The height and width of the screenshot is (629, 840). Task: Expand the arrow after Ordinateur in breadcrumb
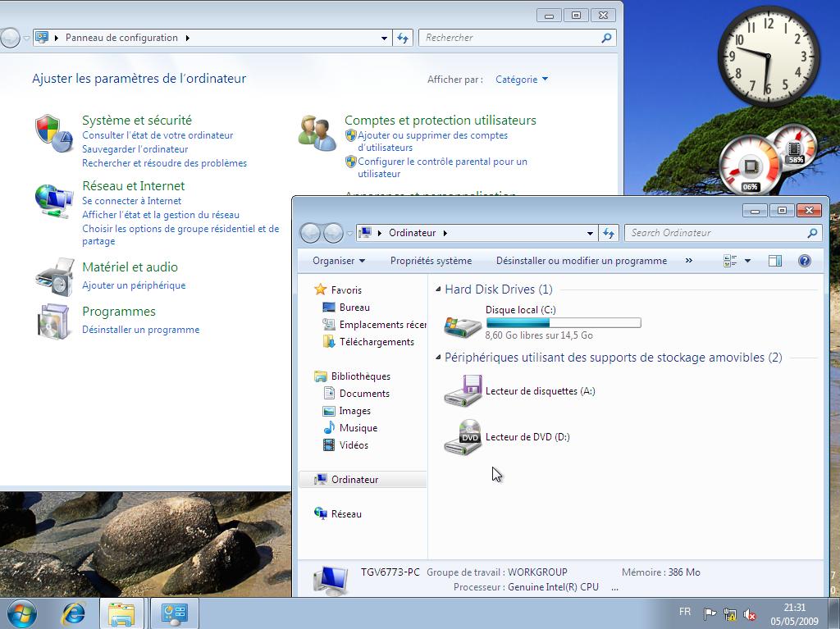click(445, 233)
